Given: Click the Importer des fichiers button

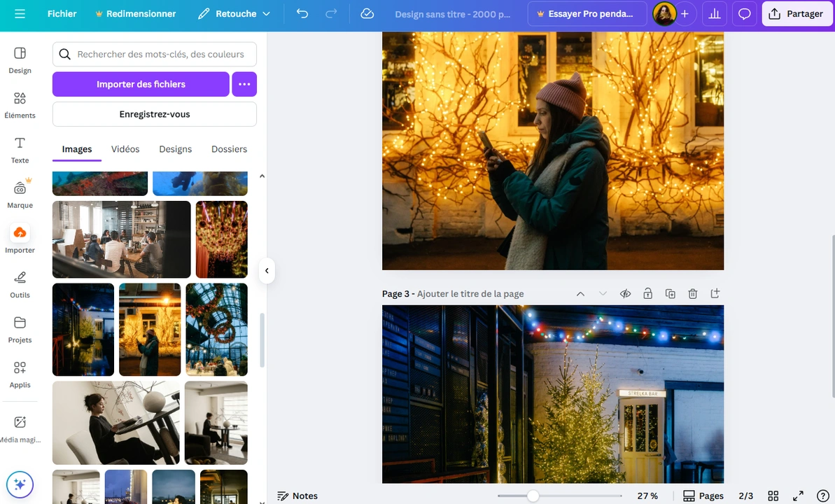Looking at the screenshot, I should coord(140,84).
